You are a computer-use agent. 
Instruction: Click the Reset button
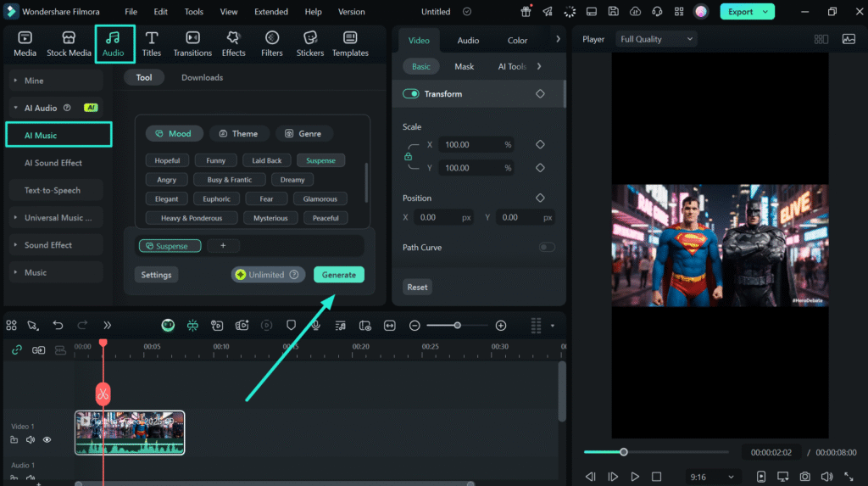coord(417,287)
